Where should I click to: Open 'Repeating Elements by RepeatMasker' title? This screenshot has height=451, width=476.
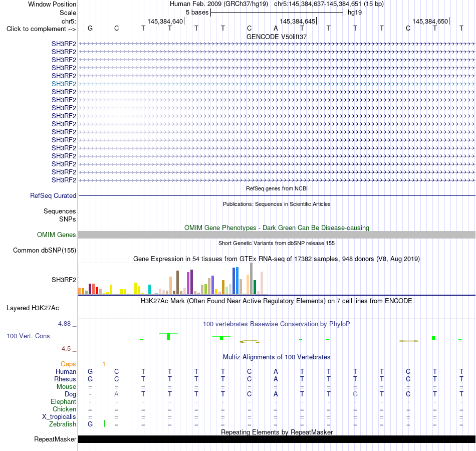[x=277, y=432]
